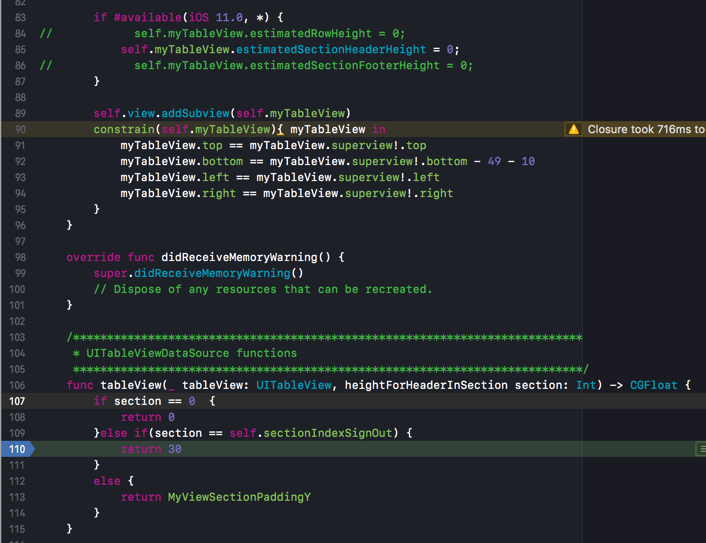The image size is (706, 543).
Task: Click line number 98 in the gutter
Action: point(20,258)
